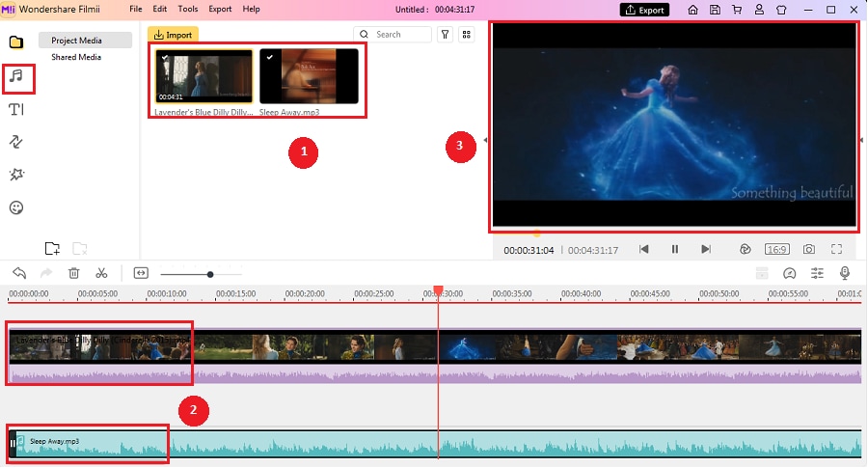Screen dimensions: 868x468
Task: Open the speed gauge icon
Action: point(789,273)
